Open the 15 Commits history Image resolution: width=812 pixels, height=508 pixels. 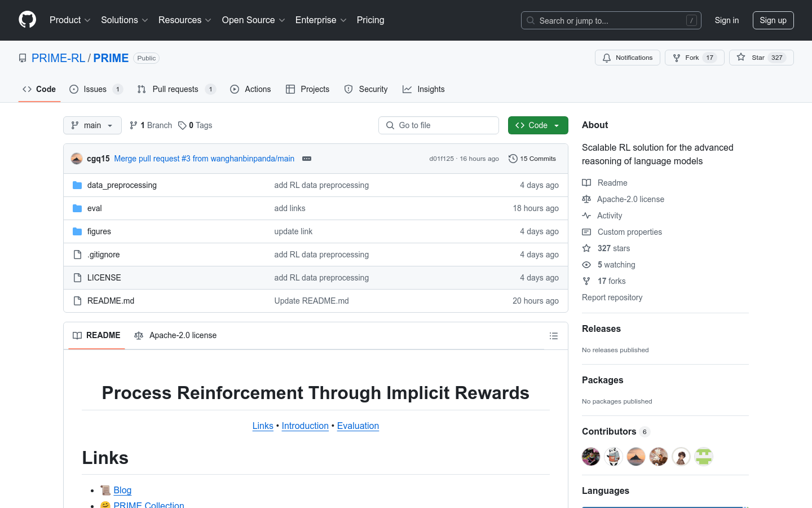(532, 159)
